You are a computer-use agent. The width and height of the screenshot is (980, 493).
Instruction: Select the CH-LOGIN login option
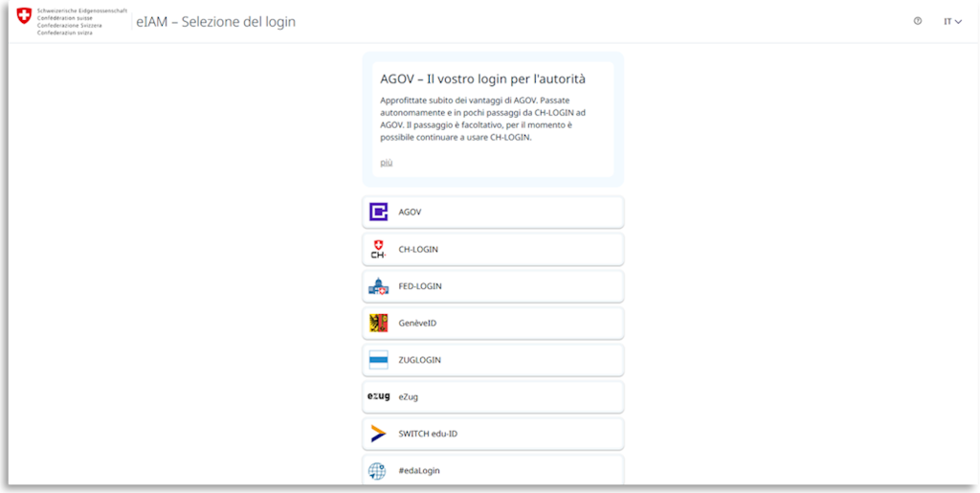click(493, 249)
